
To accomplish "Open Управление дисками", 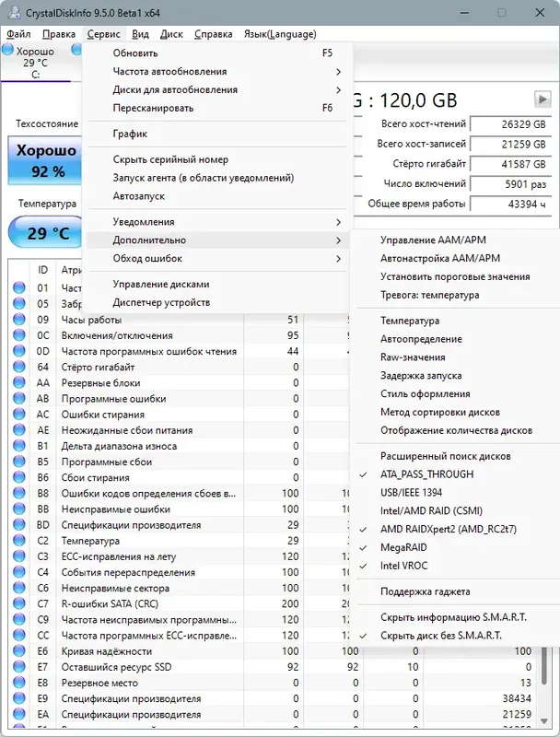I will point(217,285).
